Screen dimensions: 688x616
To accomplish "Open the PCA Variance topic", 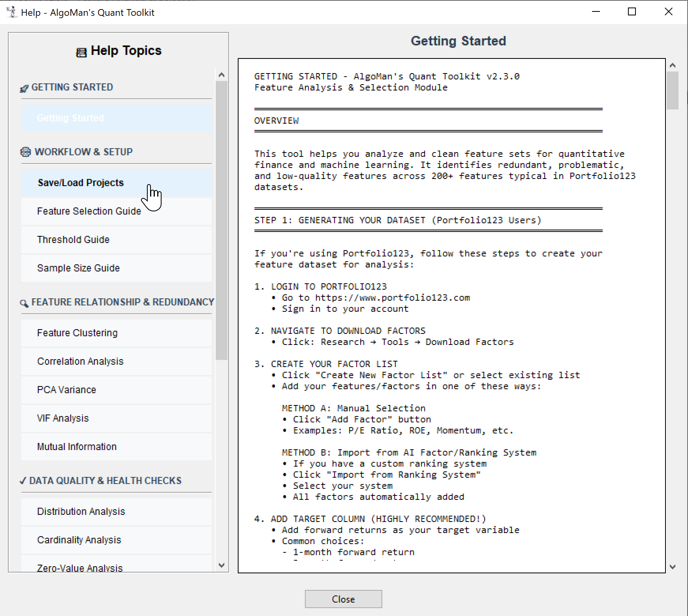I will click(66, 390).
